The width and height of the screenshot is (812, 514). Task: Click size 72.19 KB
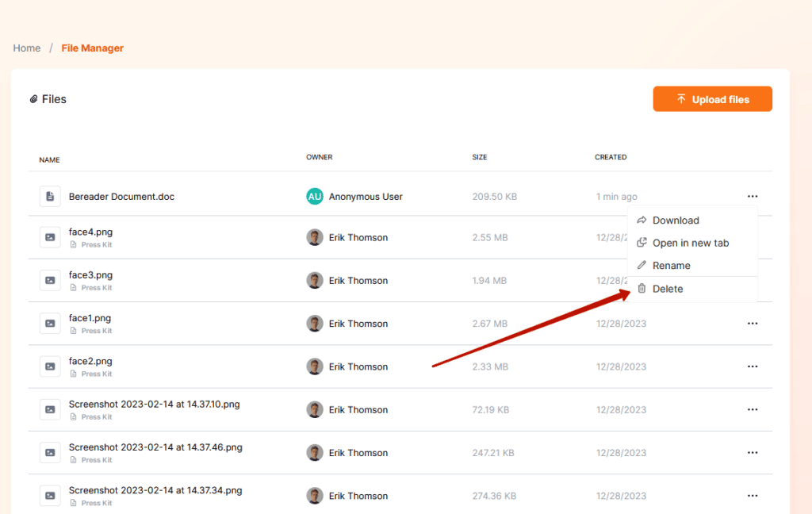tap(490, 409)
